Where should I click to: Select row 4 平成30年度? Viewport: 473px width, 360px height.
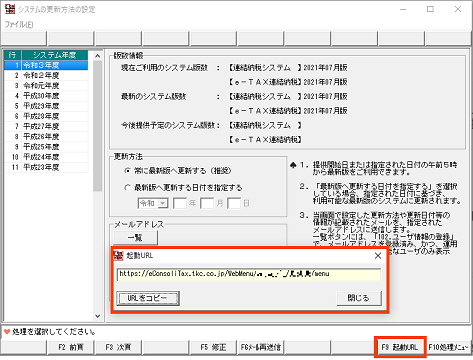point(46,96)
